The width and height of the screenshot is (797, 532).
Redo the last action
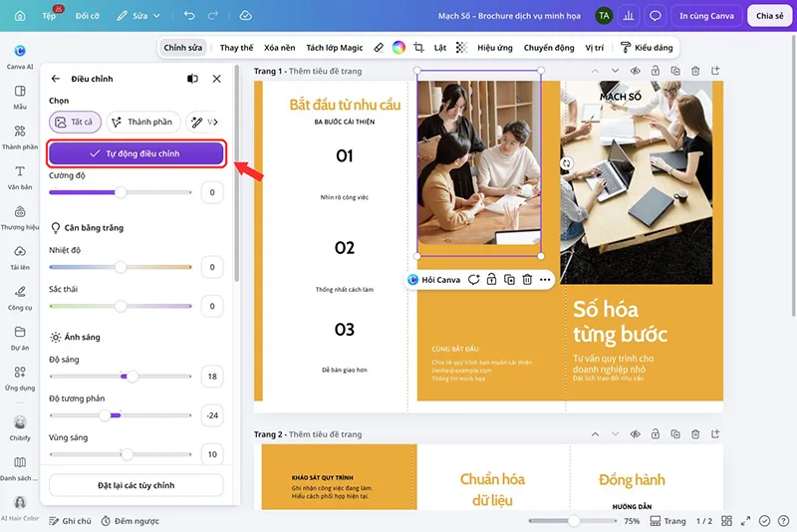pos(213,16)
